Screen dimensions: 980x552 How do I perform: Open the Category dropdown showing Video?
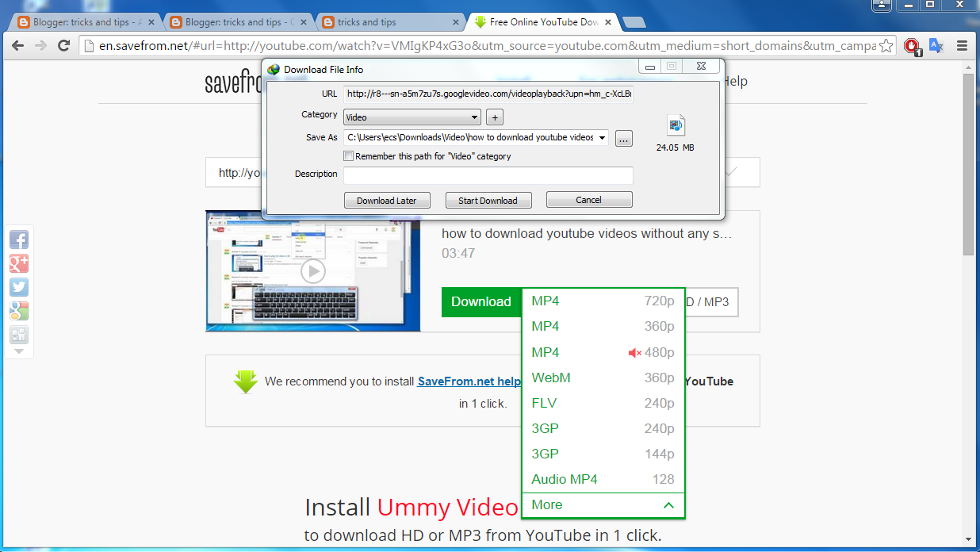coord(412,117)
